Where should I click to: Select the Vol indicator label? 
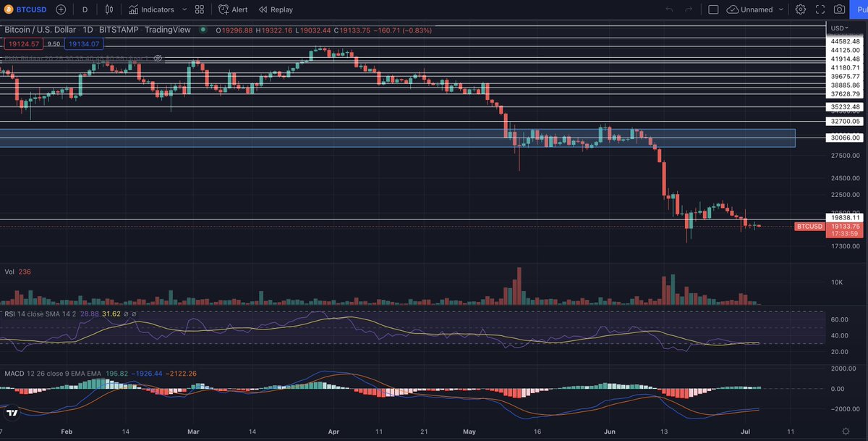pyautogui.click(x=10, y=272)
